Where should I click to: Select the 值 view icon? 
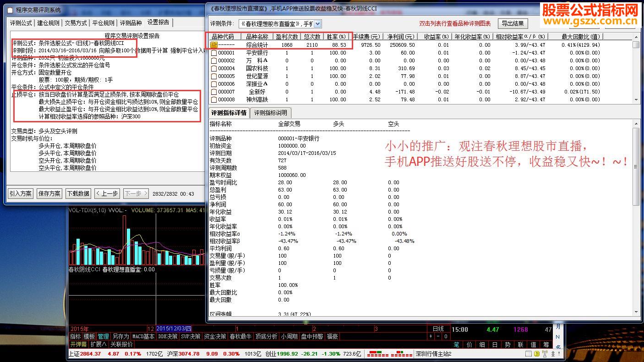pyautogui.click(x=534, y=345)
